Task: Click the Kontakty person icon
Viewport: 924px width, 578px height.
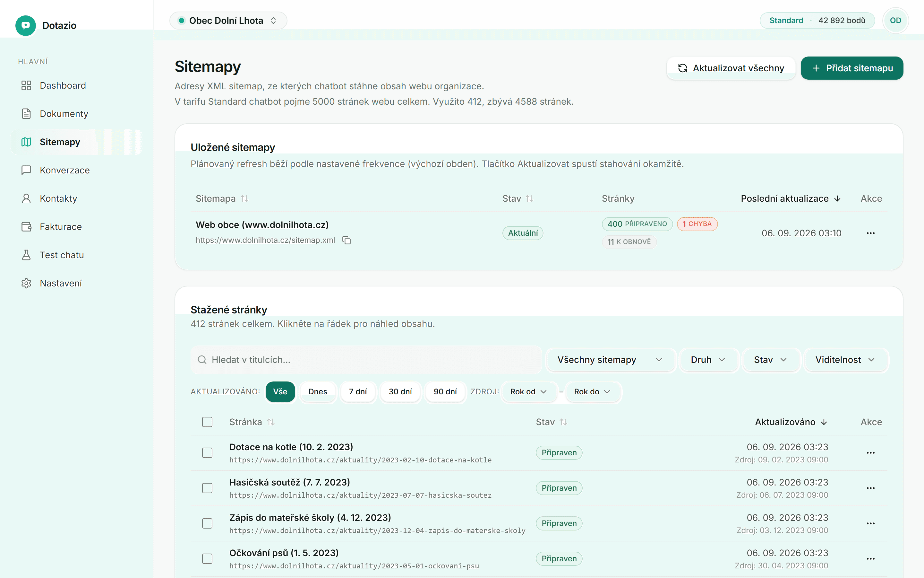Action: tap(26, 198)
